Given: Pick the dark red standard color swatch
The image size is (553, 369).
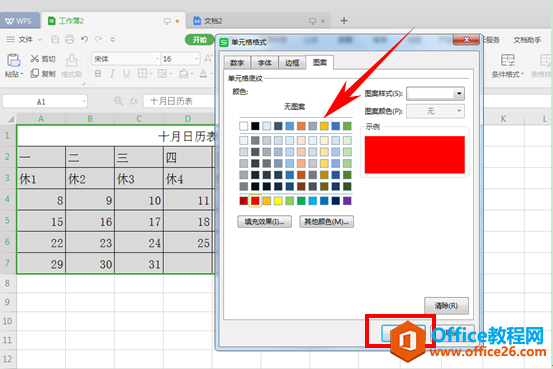Looking at the screenshot, I should point(243,201).
